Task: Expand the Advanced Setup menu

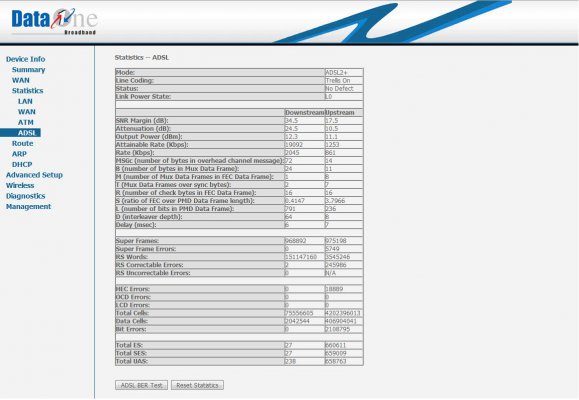Action: pos(34,175)
